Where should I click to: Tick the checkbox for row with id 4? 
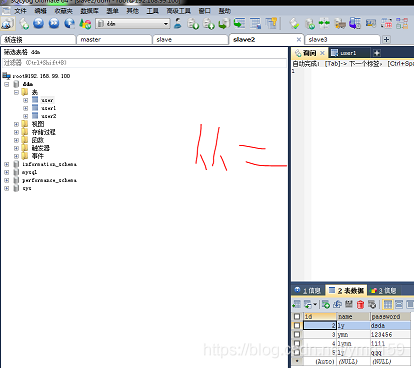297,343
